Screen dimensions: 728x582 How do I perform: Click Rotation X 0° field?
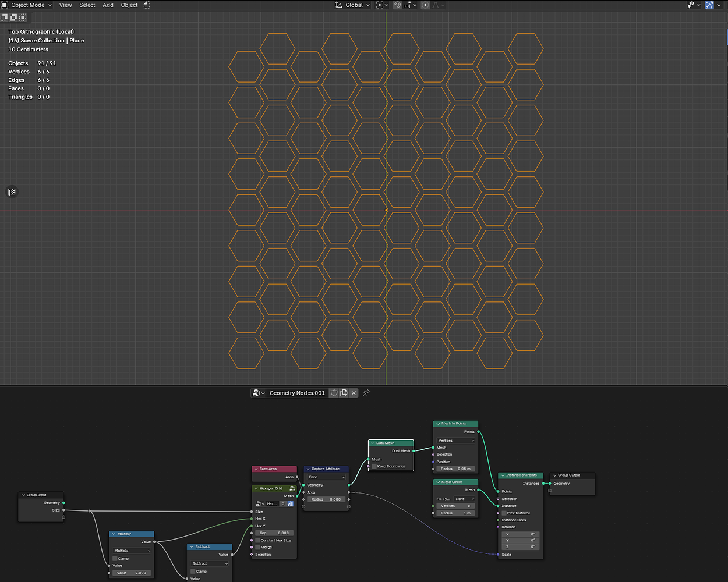(x=521, y=534)
